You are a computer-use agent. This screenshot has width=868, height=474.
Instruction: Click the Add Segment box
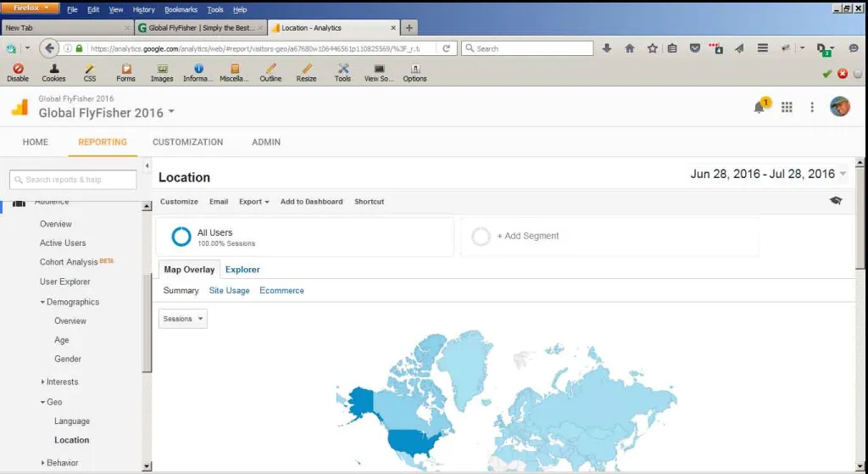pos(609,237)
